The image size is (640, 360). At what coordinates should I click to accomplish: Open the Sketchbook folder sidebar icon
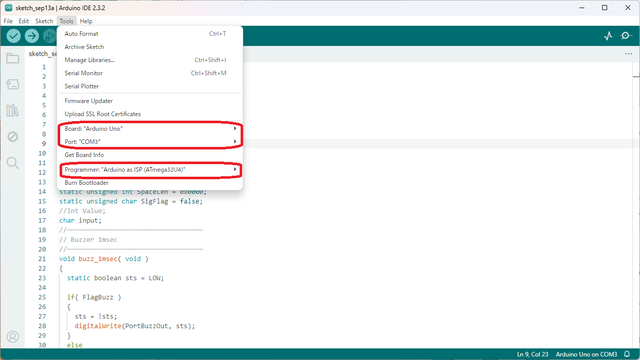(13, 58)
